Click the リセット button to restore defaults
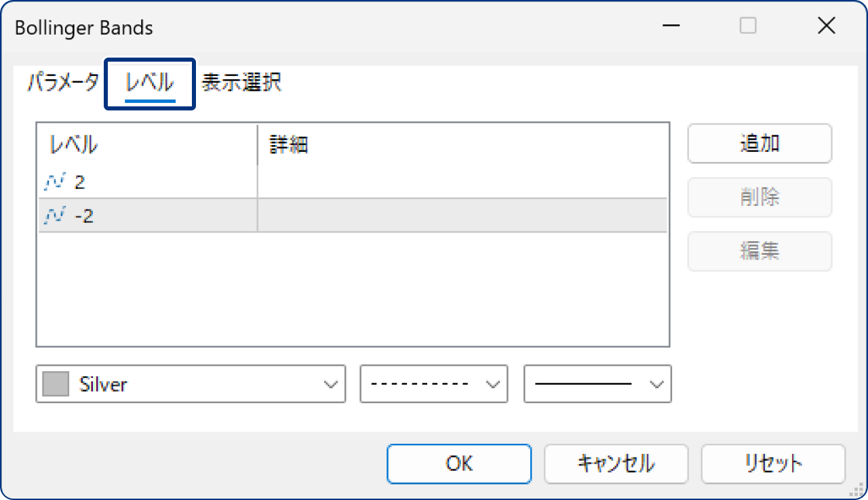This screenshot has width=868, height=500. tap(772, 463)
